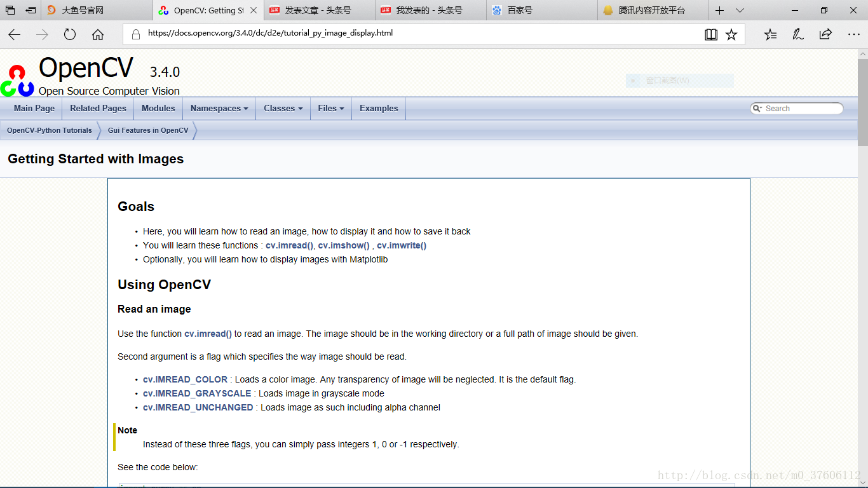Open the Examples menu item
This screenshot has height=488, width=868.
(x=379, y=108)
